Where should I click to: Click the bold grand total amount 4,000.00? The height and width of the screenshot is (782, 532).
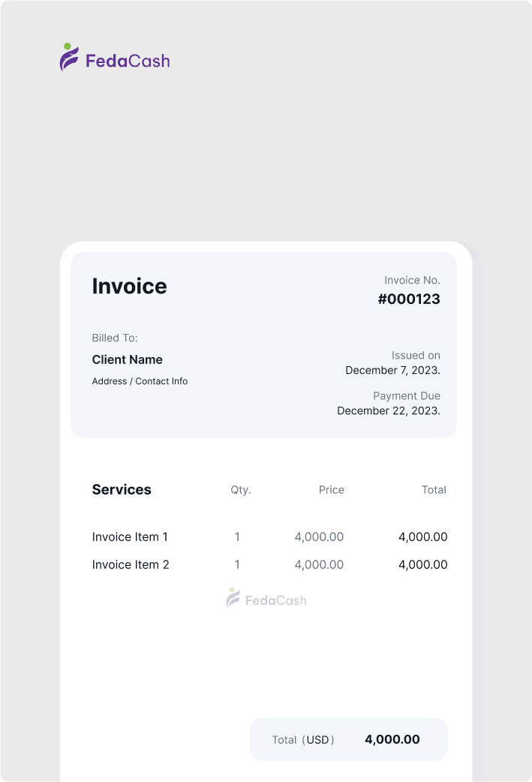[x=392, y=739]
